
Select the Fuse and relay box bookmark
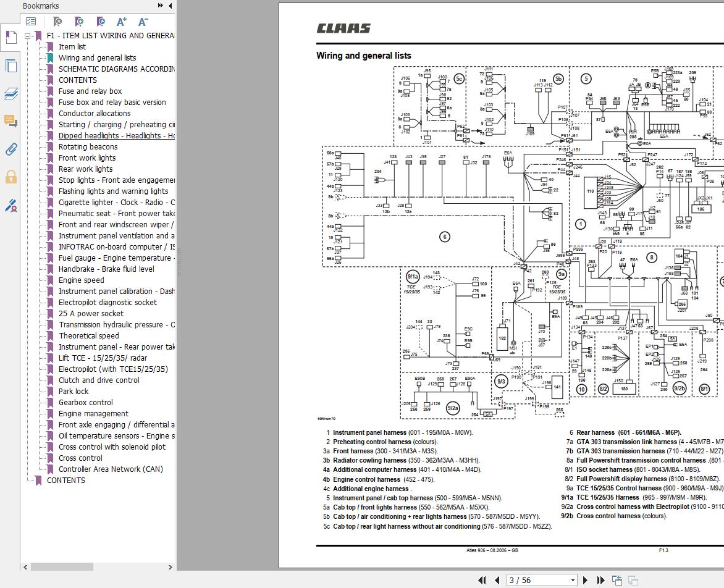pyautogui.click(x=90, y=91)
